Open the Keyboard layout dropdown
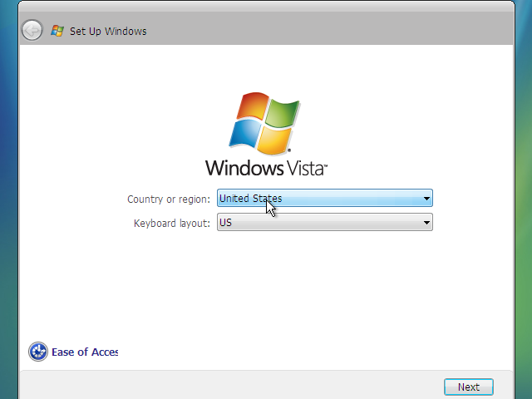Viewport: 532px width, 399px height. (325, 222)
